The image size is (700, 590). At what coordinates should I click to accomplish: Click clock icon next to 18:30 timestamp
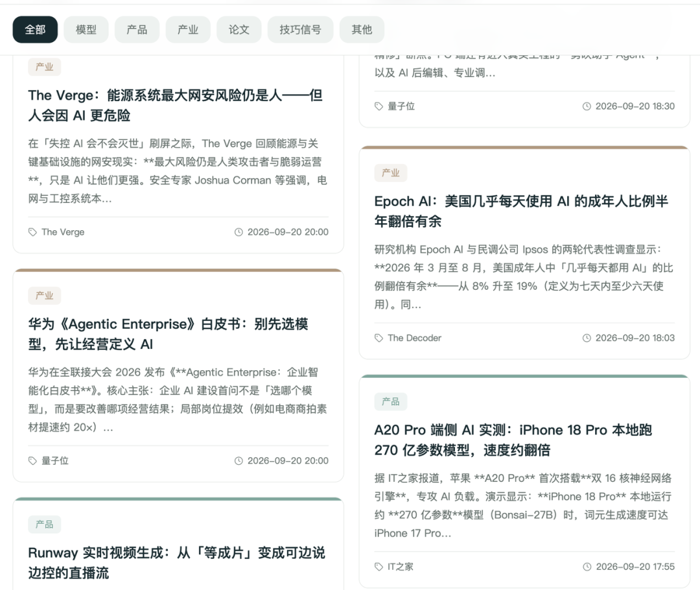587,106
